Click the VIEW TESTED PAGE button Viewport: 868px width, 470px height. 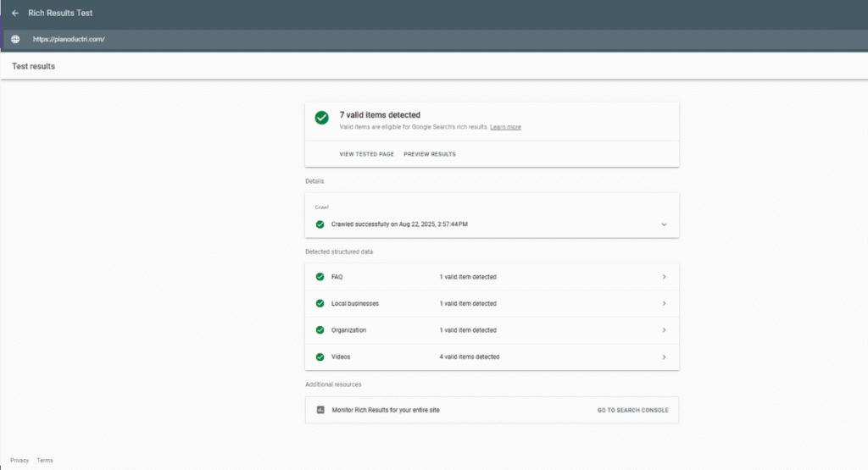[366, 154]
